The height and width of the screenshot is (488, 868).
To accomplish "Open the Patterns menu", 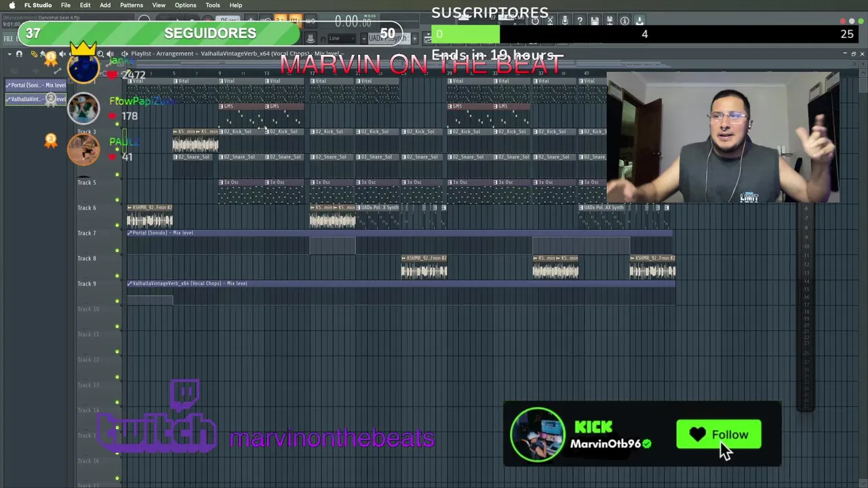I will click(x=132, y=5).
